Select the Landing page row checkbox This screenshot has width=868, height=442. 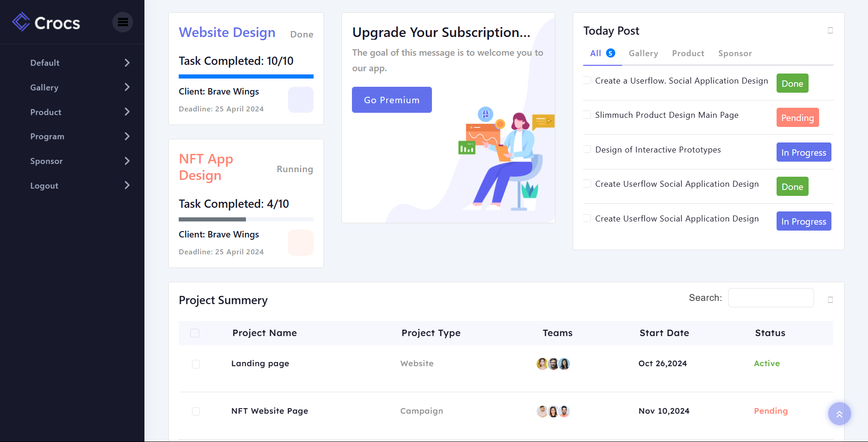click(196, 364)
